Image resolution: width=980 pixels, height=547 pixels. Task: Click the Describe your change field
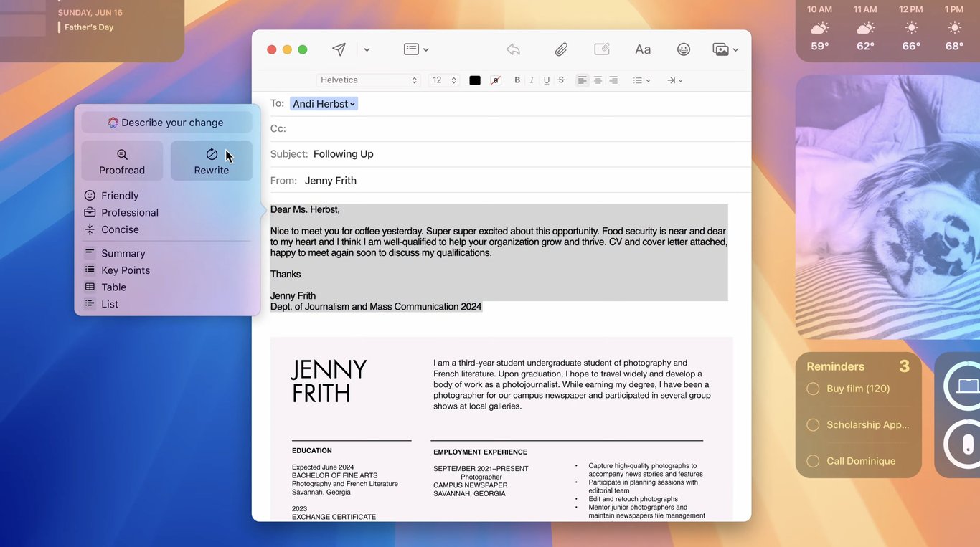166,123
